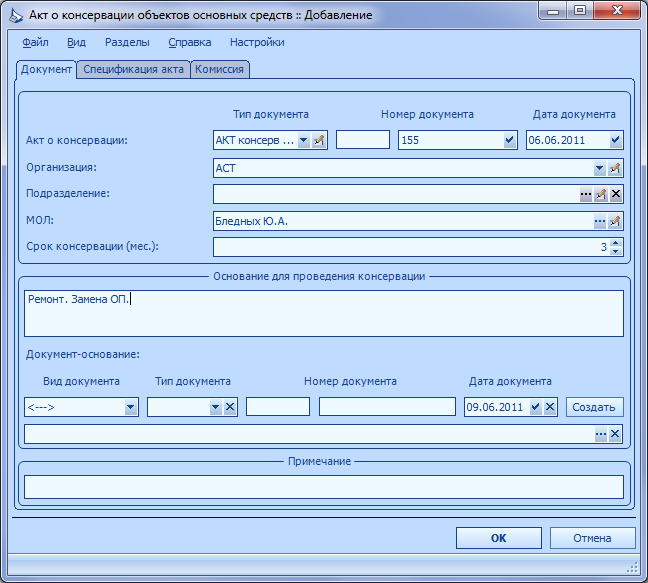Viewport: 648px width, 583px height.
Task: Increase conservation term with up spinner arrow
Action: coord(616,243)
